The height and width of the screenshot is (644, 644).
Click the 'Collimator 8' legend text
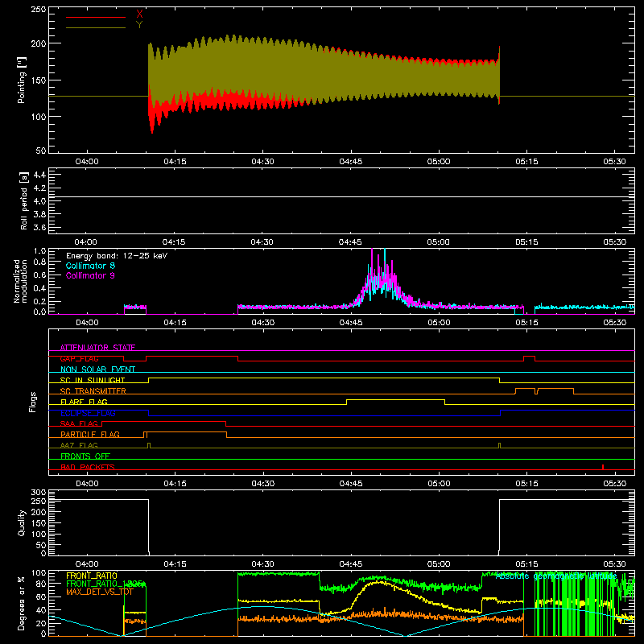point(90,266)
